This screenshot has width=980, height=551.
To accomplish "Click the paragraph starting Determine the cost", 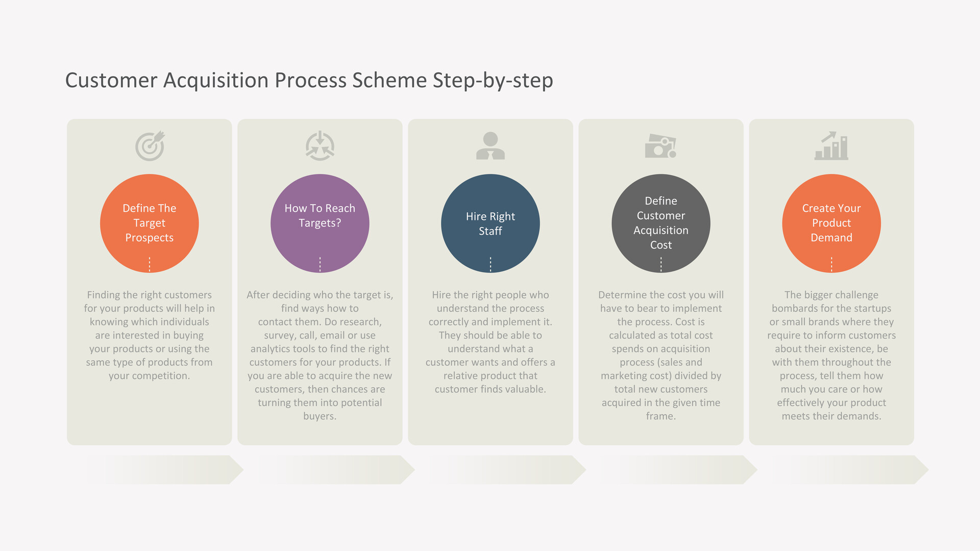I will tap(661, 355).
